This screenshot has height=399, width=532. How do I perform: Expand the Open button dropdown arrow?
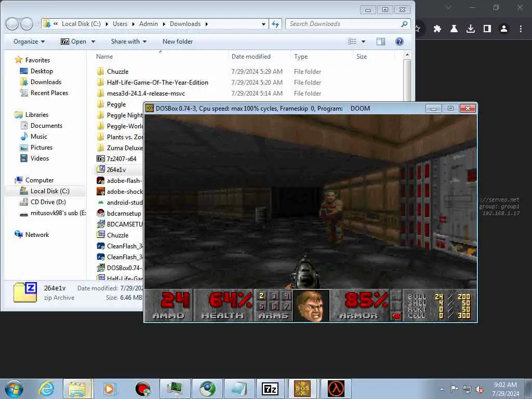point(94,42)
